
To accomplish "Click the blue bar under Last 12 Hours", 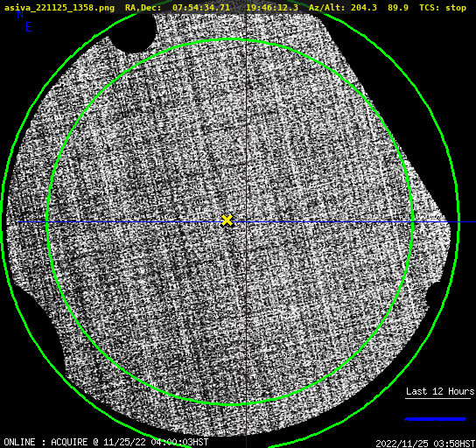I will 436,419.
